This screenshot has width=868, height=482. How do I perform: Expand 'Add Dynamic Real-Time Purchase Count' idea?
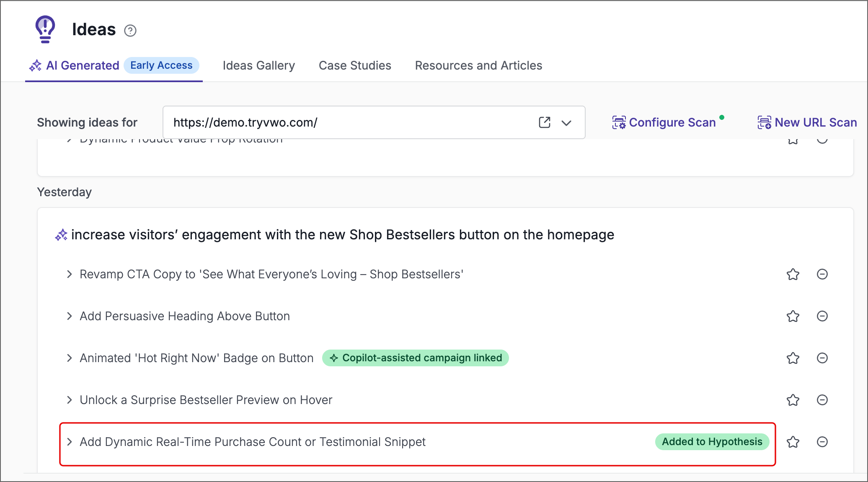[x=70, y=442]
